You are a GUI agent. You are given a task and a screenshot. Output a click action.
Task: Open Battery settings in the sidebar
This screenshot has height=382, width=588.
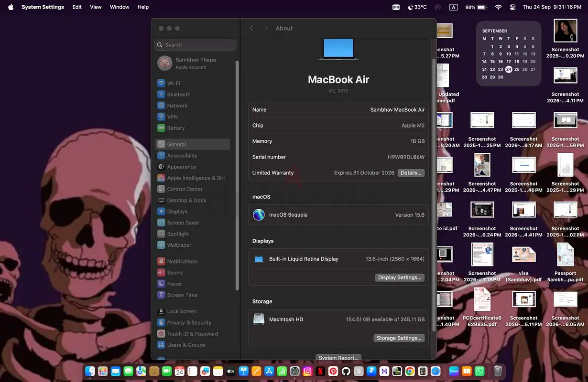click(x=192, y=128)
